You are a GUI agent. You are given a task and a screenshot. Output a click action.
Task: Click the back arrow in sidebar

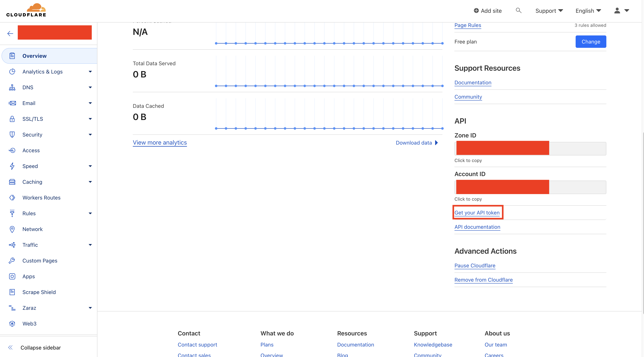coord(10,34)
